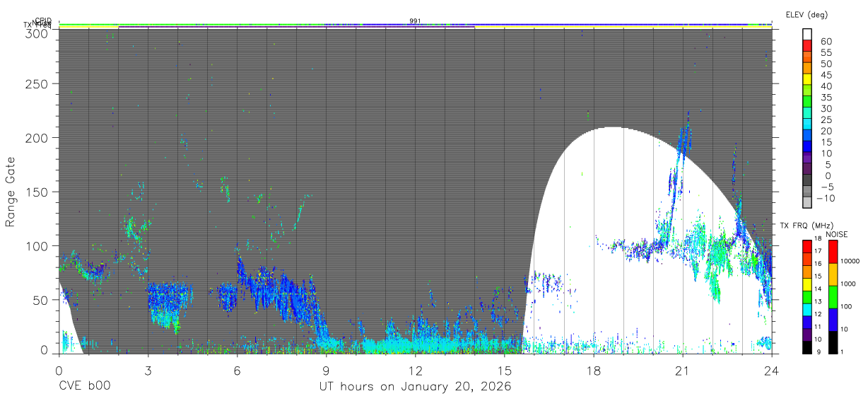Screen dimensions: 868x401
Task: Click the ELEV scale value 55
Action: pyautogui.click(x=826, y=53)
